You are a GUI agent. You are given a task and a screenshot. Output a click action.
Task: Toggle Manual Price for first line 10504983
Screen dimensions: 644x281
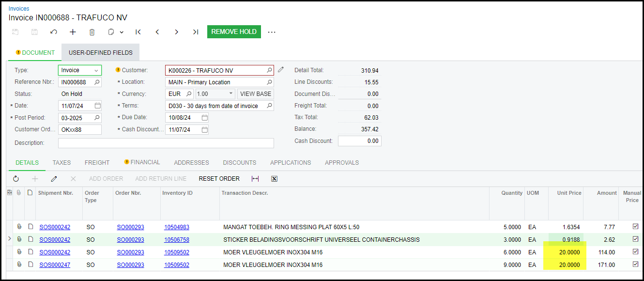[635, 226]
